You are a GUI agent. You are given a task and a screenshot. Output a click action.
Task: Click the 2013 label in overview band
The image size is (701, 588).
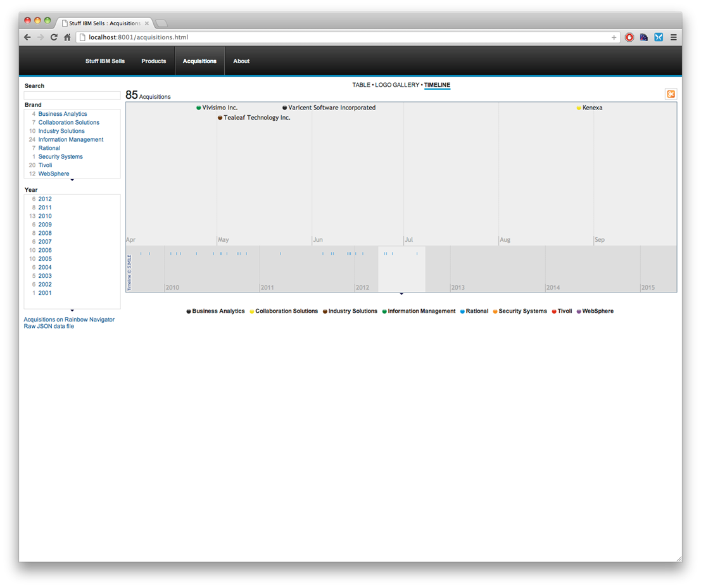pyautogui.click(x=458, y=287)
